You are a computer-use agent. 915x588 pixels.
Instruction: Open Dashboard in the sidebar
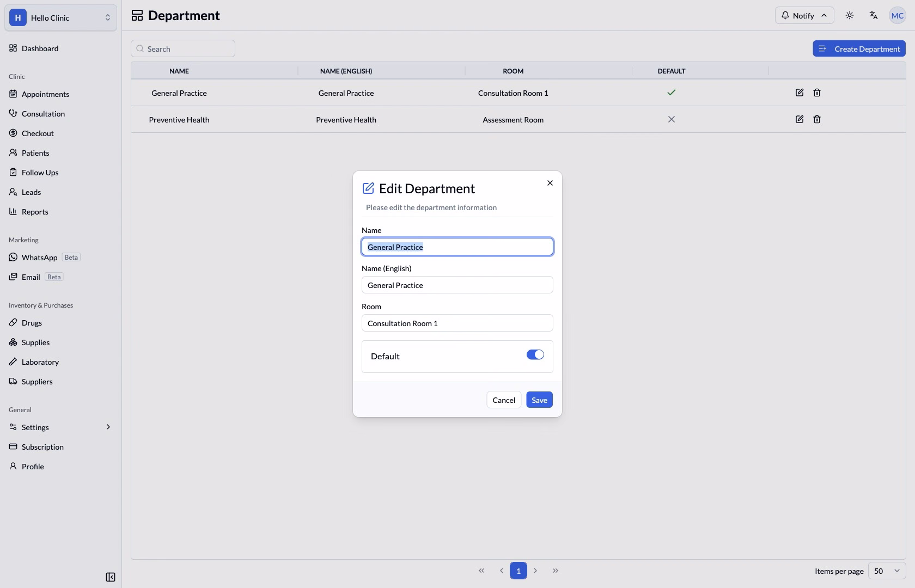click(60, 48)
